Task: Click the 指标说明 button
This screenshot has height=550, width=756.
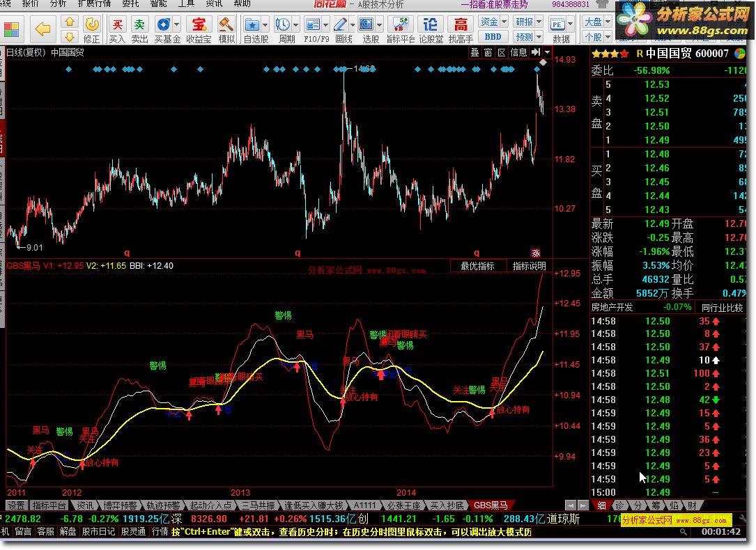Action: point(529,266)
